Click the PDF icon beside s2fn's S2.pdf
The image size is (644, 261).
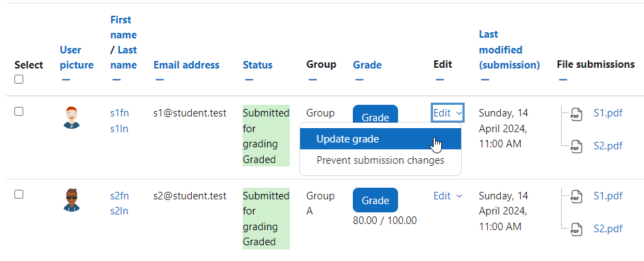576,229
